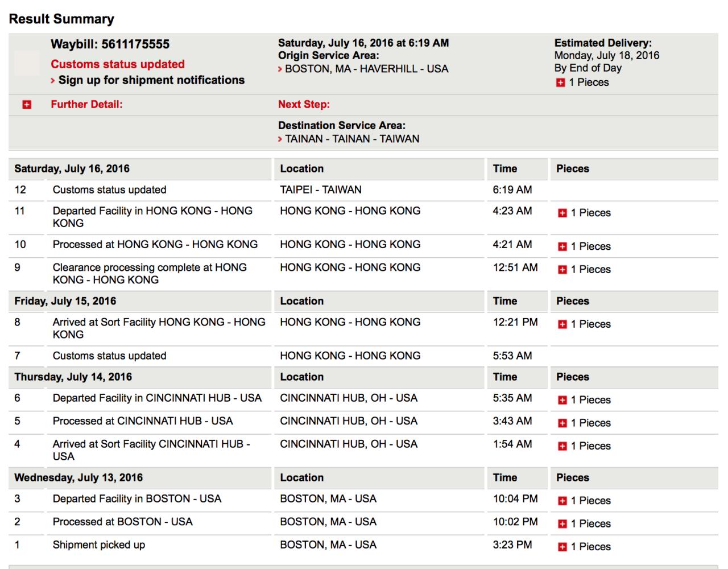The height and width of the screenshot is (569, 728).
Task: Expand pieces for Clearance processing complete row
Action: point(562,270)
